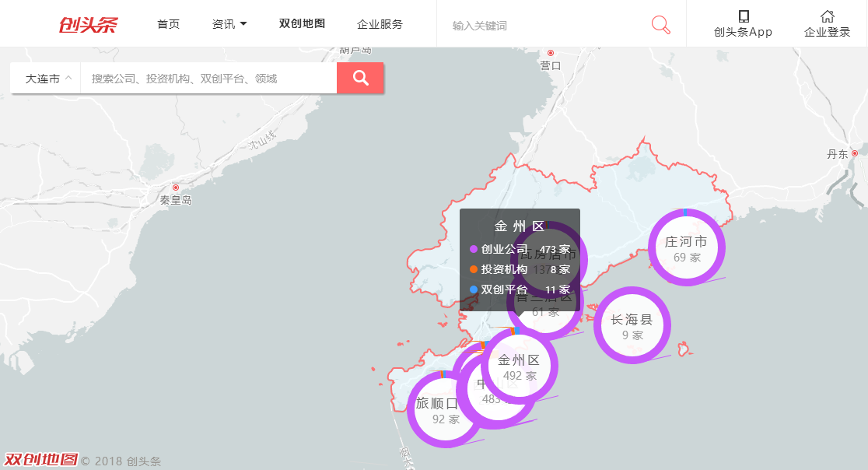Click the 双创平台 11家 tooltip row
Image resolution: width=868 pixels, height=470 pixels.
520,289
